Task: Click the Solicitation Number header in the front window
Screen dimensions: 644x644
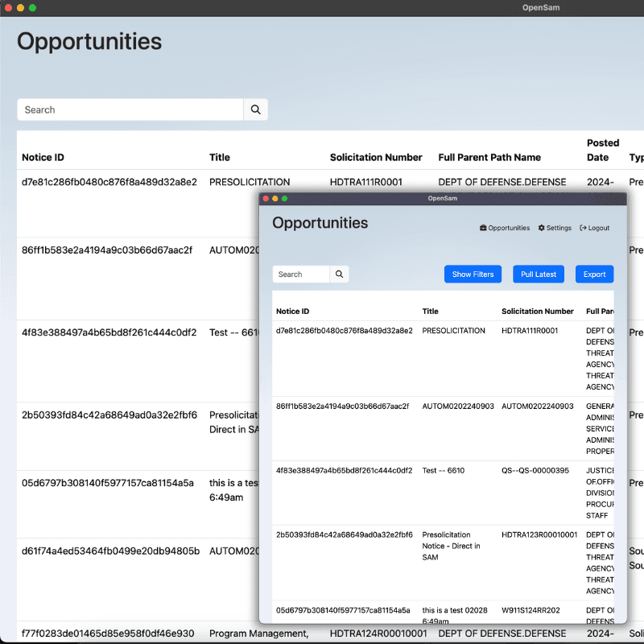Action: pos(537,312)
